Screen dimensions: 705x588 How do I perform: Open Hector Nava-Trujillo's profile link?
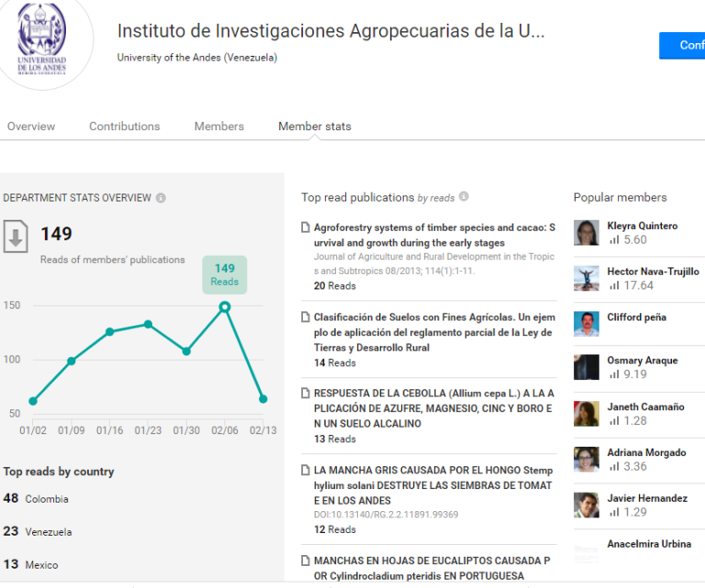[x=653, y=272]
